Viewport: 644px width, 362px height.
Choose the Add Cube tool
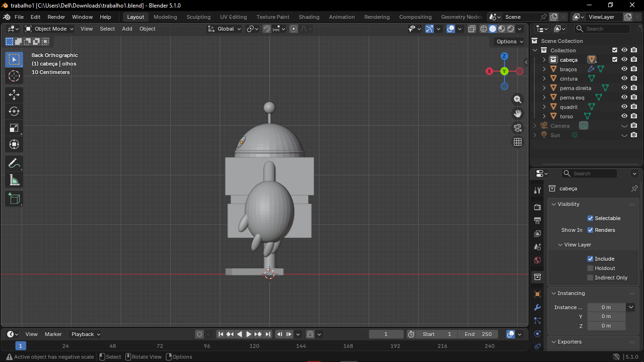pyautogui.click(x=14, y=198)
